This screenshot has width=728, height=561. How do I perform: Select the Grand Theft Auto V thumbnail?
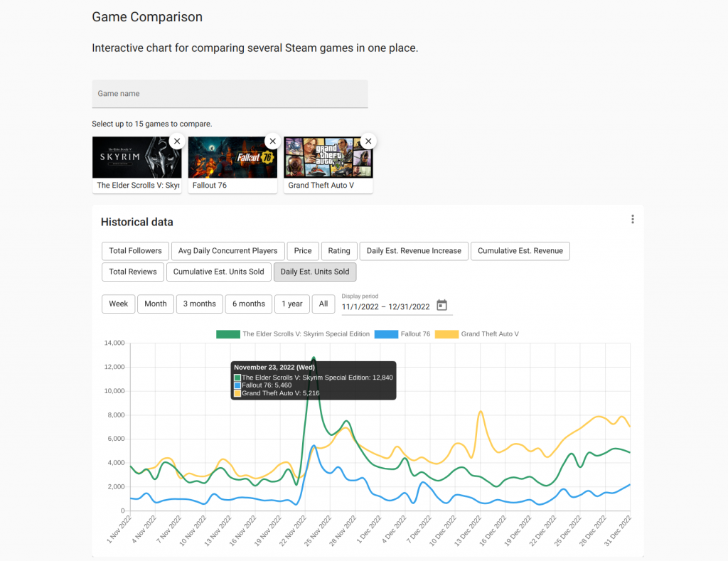[x=328, y=157]
